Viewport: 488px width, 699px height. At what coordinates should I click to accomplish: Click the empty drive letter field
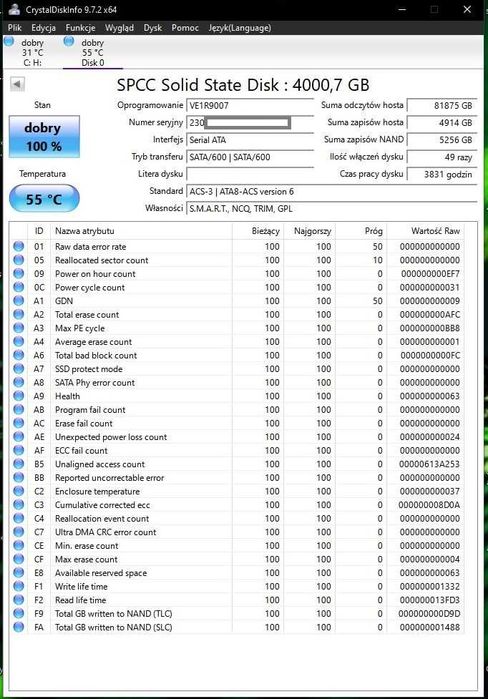[x=250, y=174]
